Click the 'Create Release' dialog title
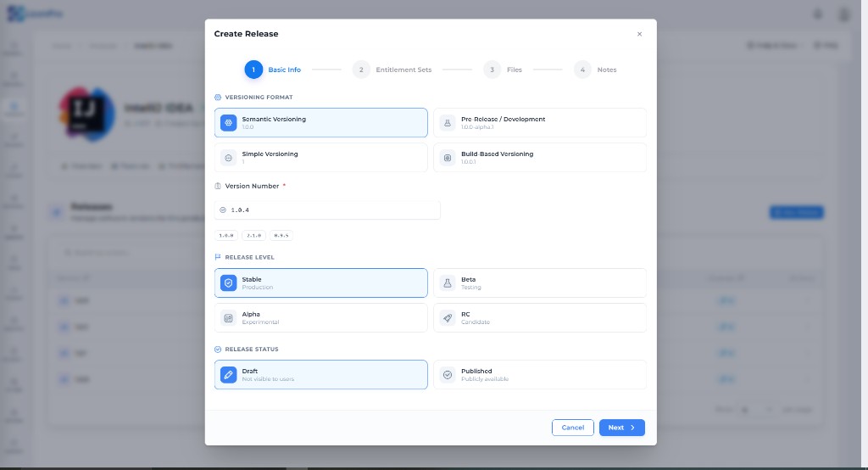The width and height of the screenshot is (868, 470). (247, 34)
